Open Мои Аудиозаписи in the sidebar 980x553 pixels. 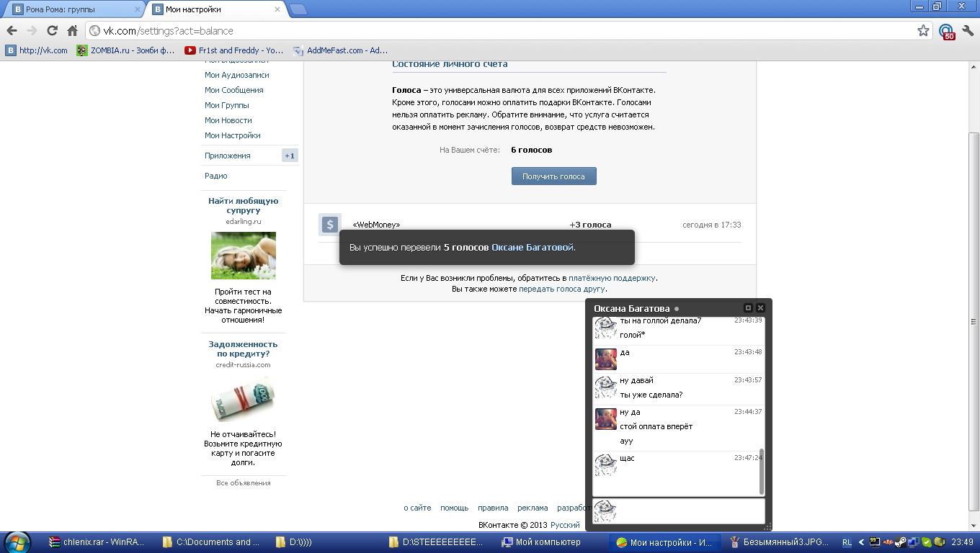pyautogui.click(x=236, y=75)
